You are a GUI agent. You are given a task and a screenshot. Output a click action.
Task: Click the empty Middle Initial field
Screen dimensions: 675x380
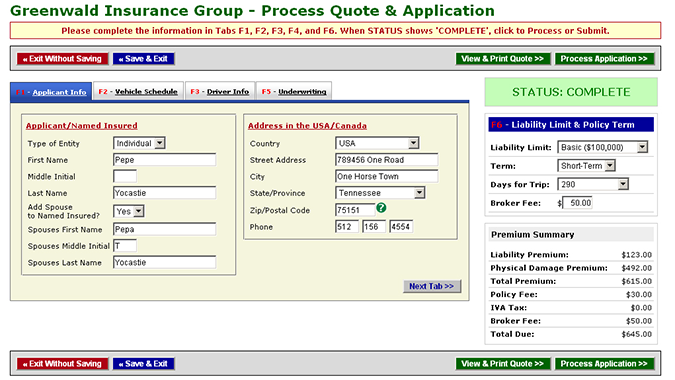click(125, 176)
